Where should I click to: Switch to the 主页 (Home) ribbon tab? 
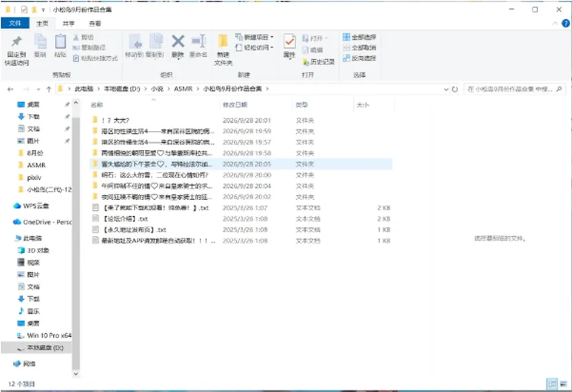tap(42, 23)
